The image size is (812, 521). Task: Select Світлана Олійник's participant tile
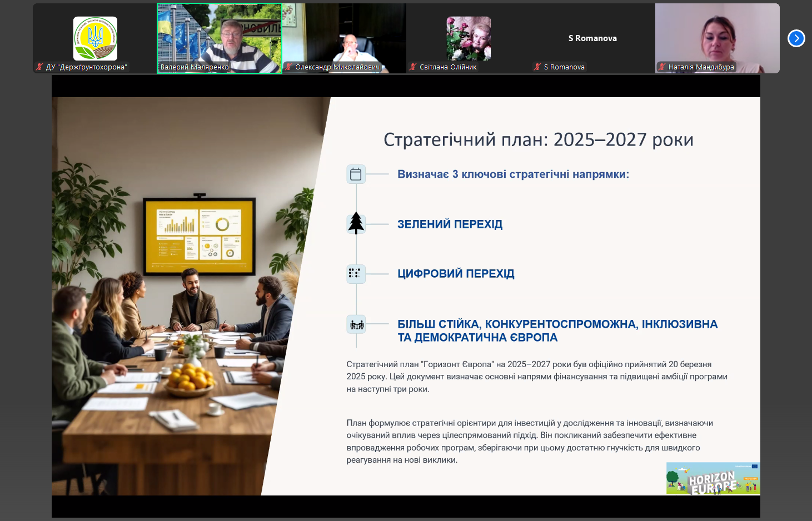(469, 38)
